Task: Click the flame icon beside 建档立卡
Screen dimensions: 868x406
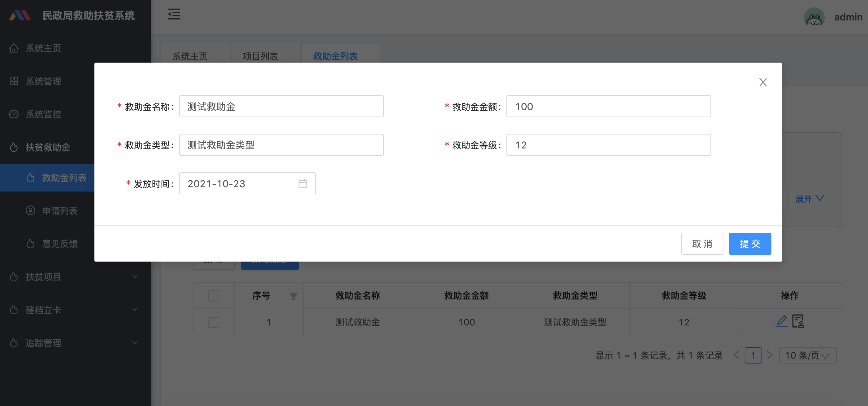Action: [14, 310]
